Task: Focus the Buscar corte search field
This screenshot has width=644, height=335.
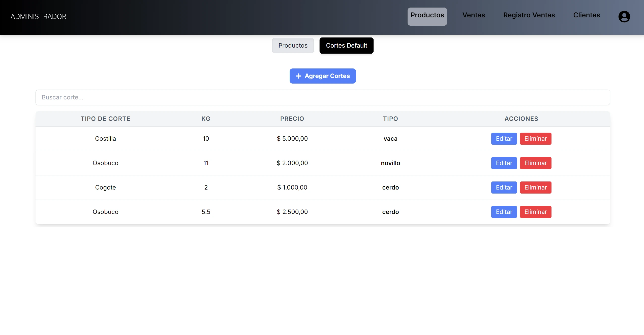Action: point(323,97)
